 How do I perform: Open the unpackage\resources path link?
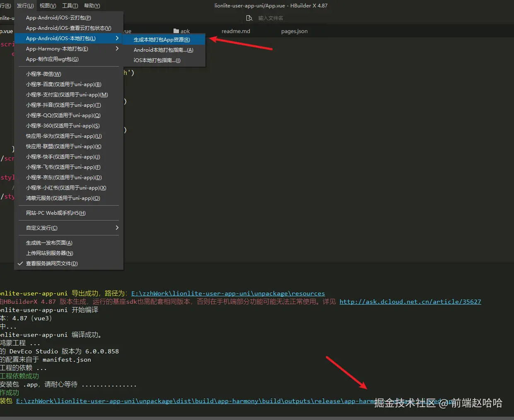pos(228,293)
